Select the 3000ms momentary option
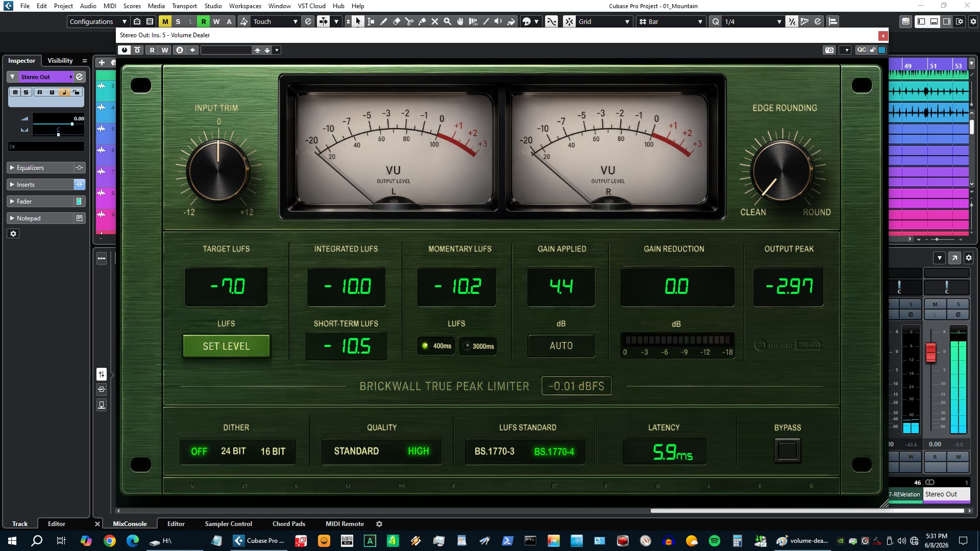980x551 pixels. point(478,346)
